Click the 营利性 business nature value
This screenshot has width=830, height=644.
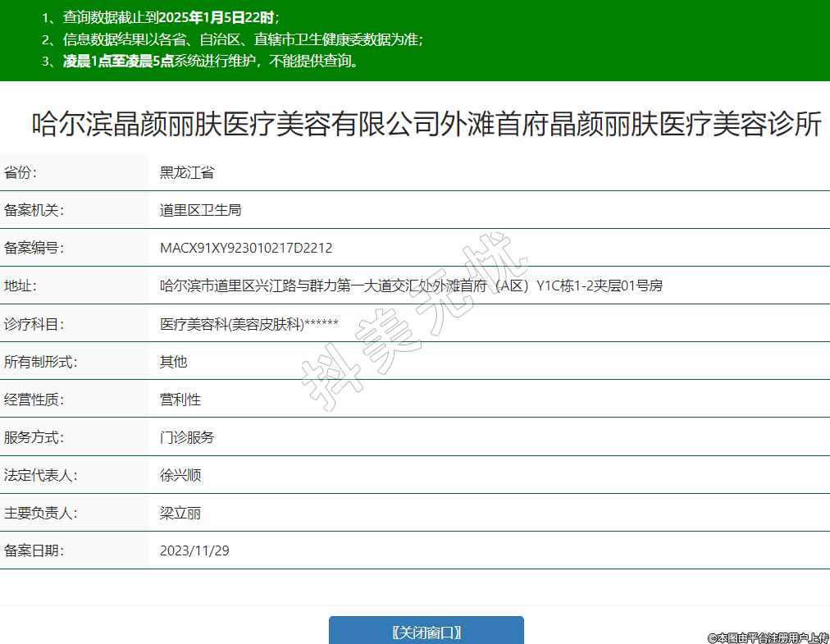coord(180,400)
